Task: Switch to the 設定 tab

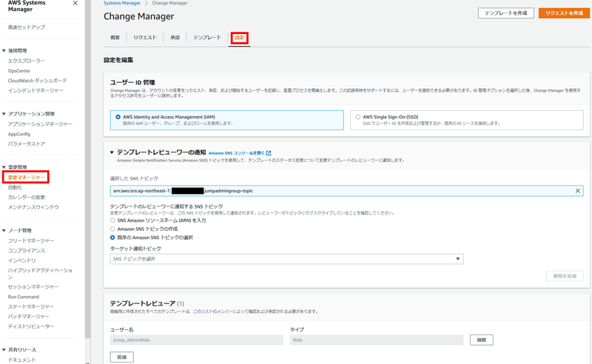Action: point(239,38)
